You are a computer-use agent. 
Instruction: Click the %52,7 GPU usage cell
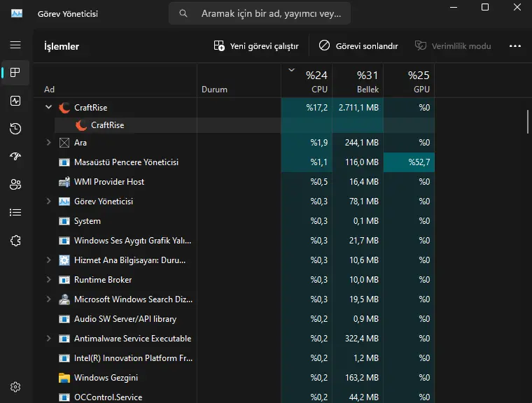[409, 162]
